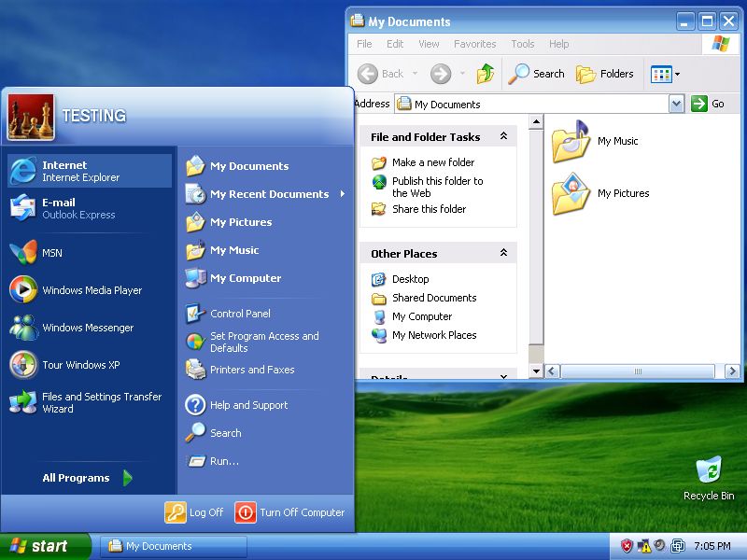
Task: Open Set Program Access and Defaults
Action: (266, 342)
